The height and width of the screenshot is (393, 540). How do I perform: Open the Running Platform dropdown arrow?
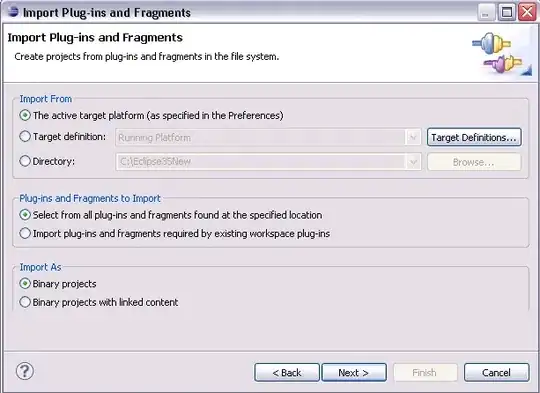coord(413,137)
